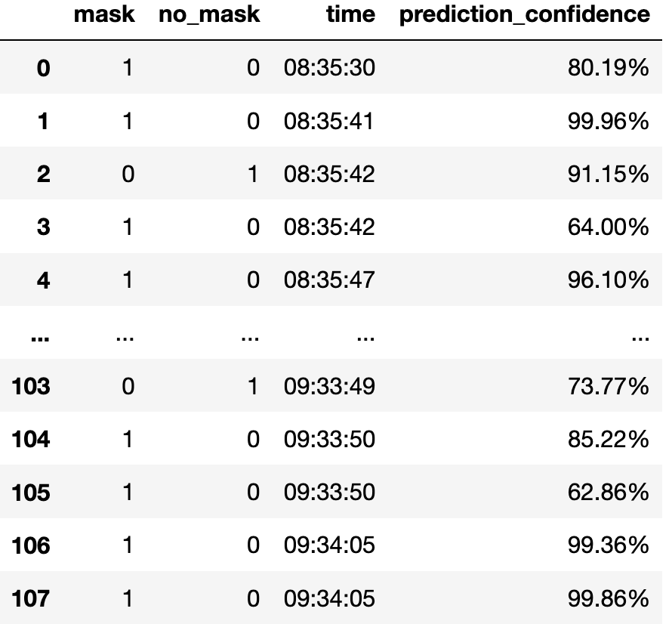The width and height of the screenshot is (672, 624).
Task: Click the 73.77% confidence cell
Action: [609, 387]
